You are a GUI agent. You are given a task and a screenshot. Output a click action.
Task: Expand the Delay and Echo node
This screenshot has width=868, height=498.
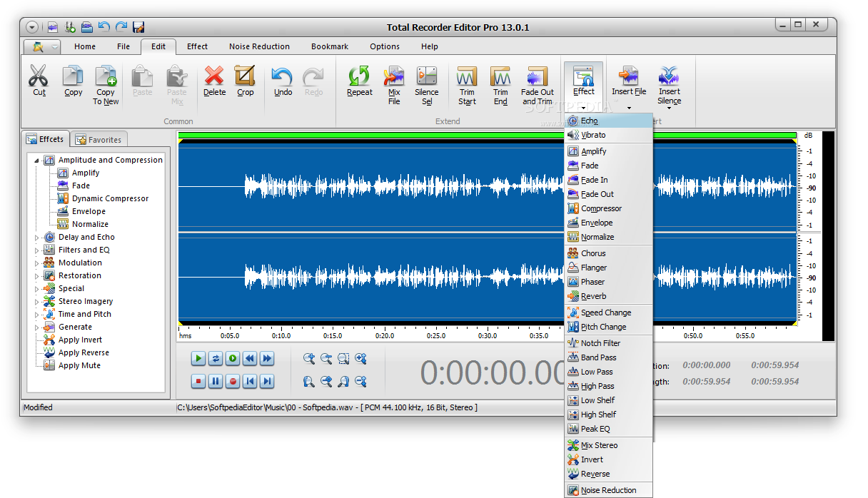(37, 238)
